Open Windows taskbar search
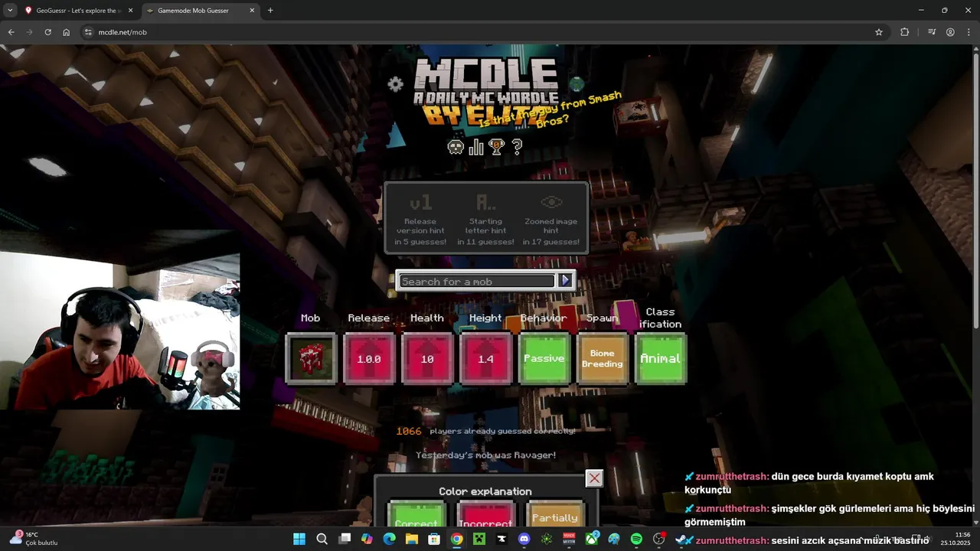Screen dimensions: 980x551 point(322,539)
